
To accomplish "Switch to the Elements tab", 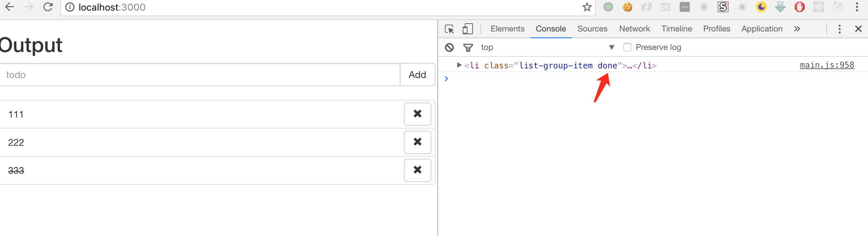I will tap(507, 29).
